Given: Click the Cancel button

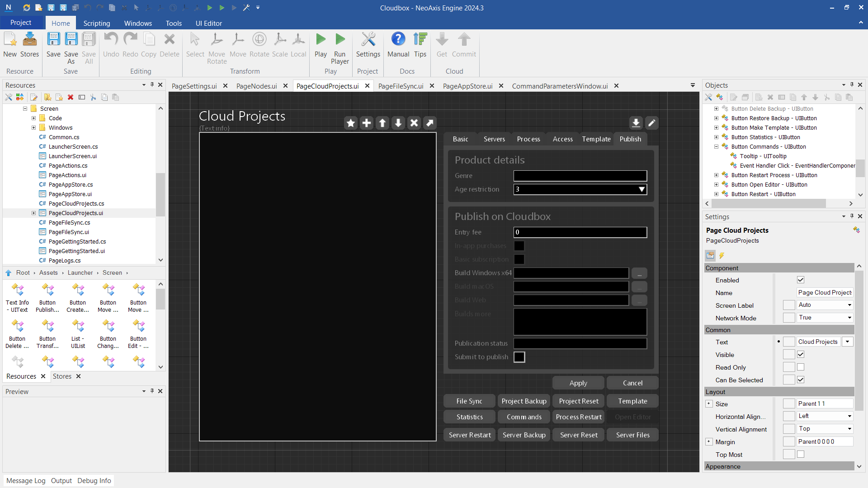Looking at the screenshot, I should tap(632, 383).
